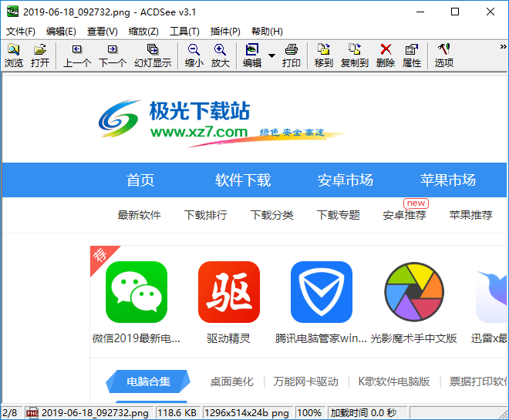The image size is (509, 420).
Task: Click the 100% zoom level in status bar
Action: pos(309,413)
